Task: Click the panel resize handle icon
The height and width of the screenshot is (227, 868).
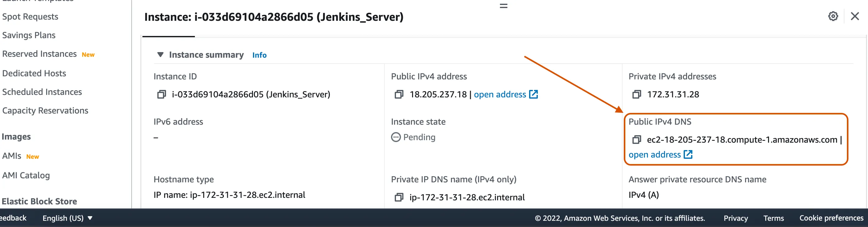Action: pyautogui.click(x=503, y=6)
